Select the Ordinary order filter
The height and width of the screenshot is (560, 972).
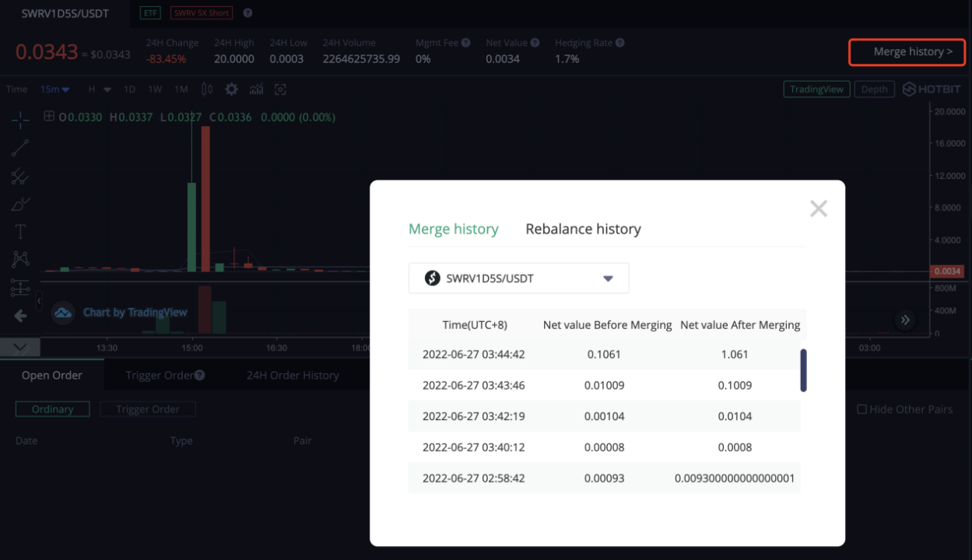(x=53, y=409)
